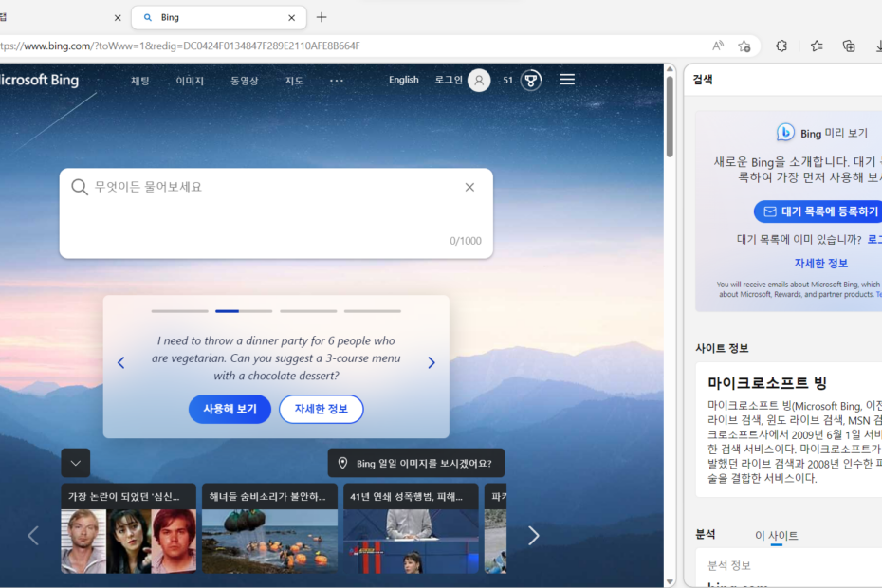Viewport: 882px width, 588px height.
Task: Click the 로그인 sign-in link
Action: click(449, 80)
